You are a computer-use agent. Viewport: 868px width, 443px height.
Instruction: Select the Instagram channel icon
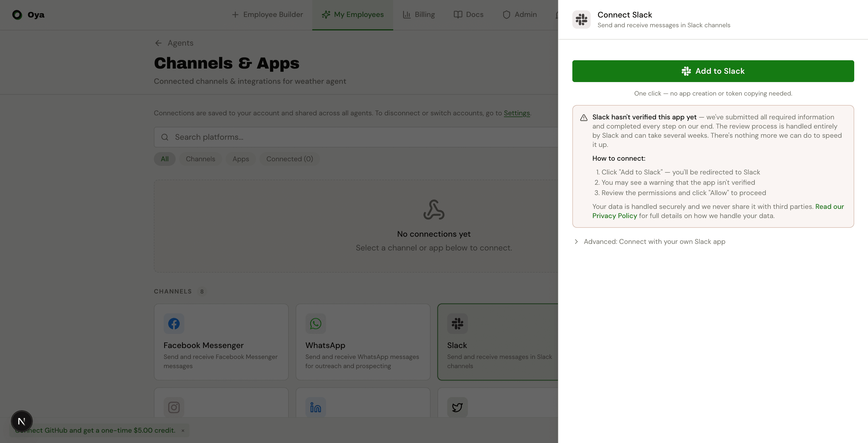pyautogui.click(x=174, y=407)
